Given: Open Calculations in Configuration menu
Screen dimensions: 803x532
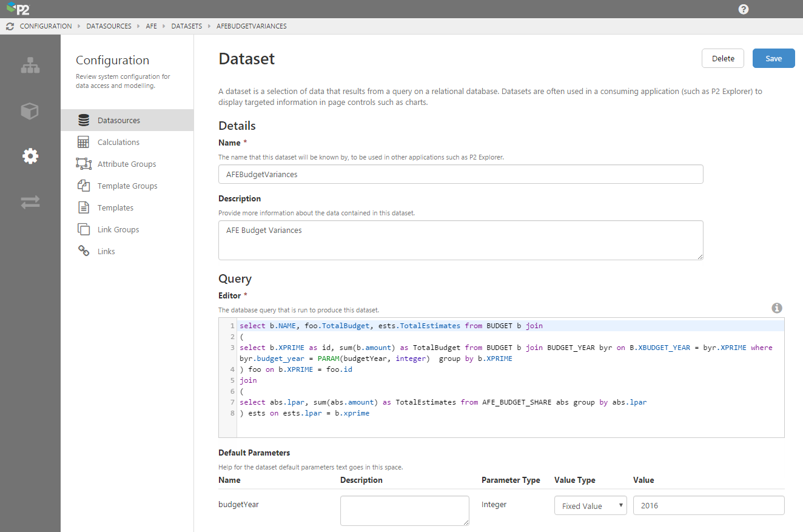Looking at the screenshot, I should (x=118, y=143).
